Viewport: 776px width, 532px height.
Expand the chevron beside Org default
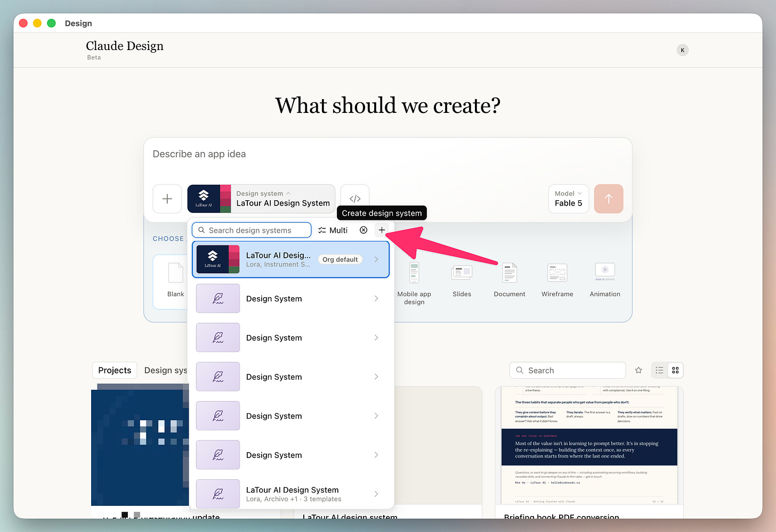pos(376,259)
